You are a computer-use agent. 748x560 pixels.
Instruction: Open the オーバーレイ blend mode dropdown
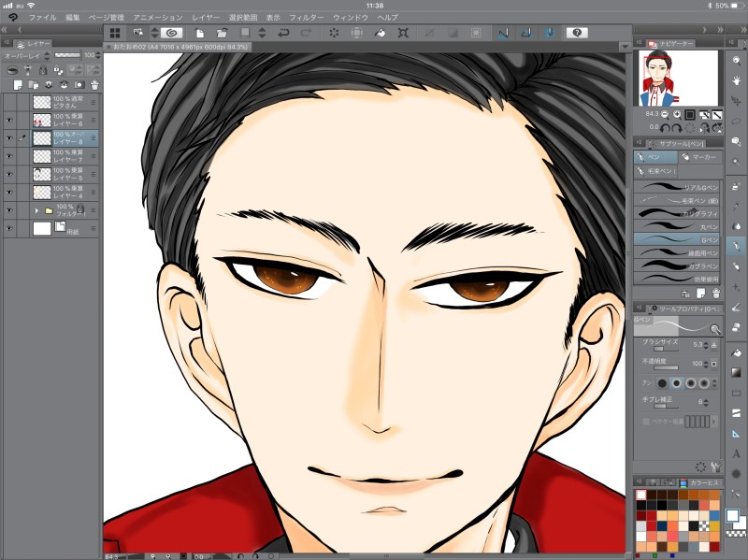(26, 56)
